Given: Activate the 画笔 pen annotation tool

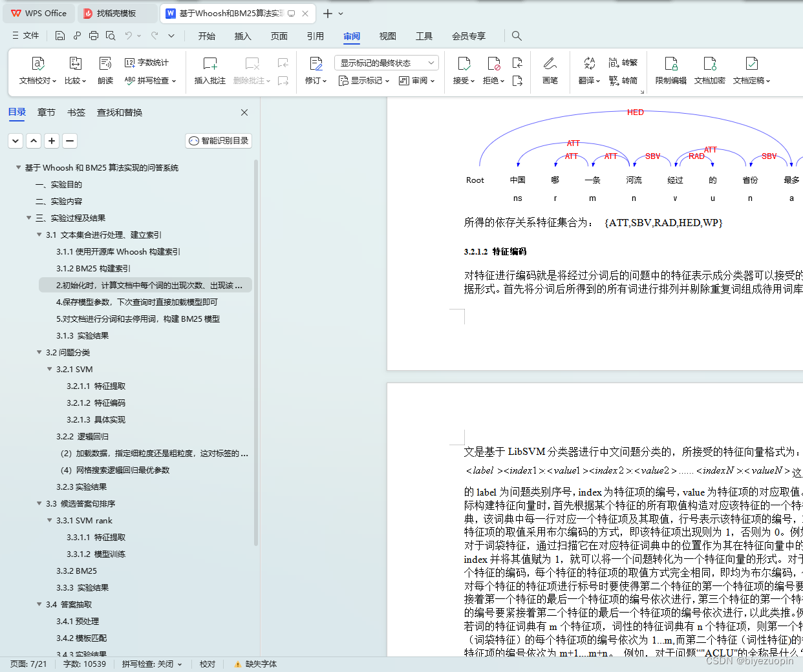Looking at the screenshot, I should 549,70.
